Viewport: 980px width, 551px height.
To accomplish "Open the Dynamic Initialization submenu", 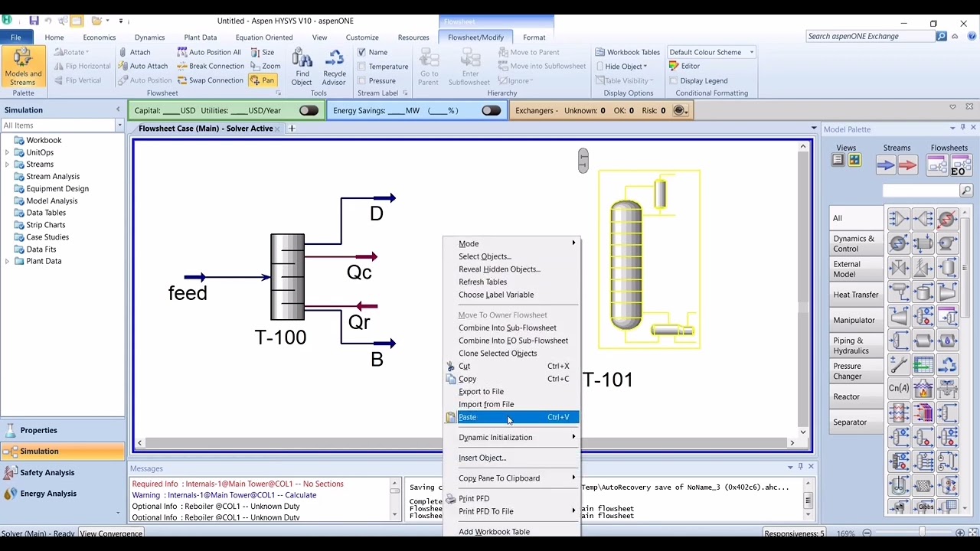I will click(511, 437).
